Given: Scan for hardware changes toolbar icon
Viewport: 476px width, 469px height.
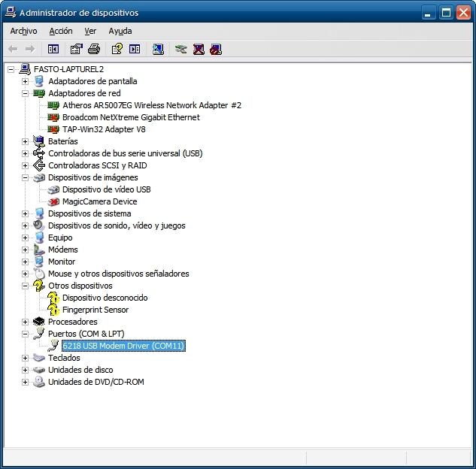Looking at the screenshot, I should [x=158, y=49].
